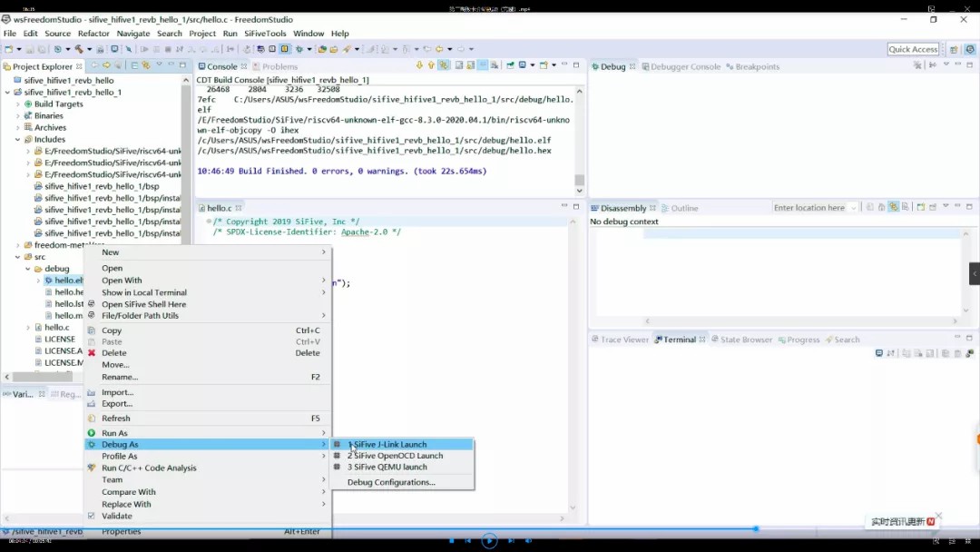The width and height of the screenshot is (980, 552).
Task: Select Refresh in the context menu
Action: point(208,419)
